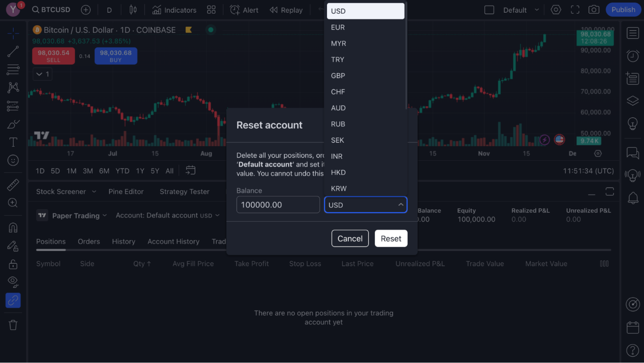Toggle magnet mode
Screen dimensions: 644x363
point(13,228)
